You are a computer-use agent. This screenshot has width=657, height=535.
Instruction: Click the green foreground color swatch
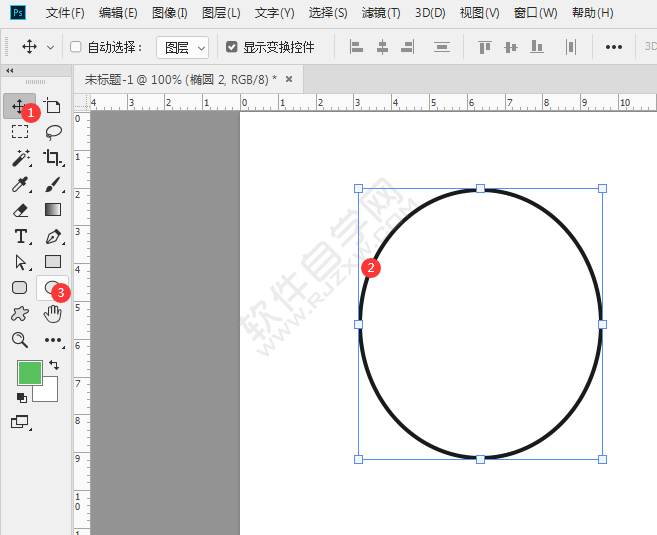[30, 372]
